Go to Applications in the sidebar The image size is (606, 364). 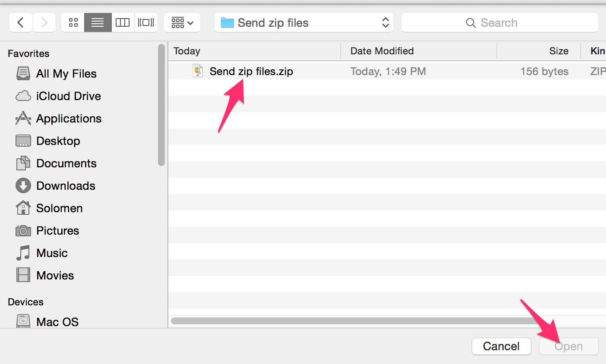coord(69,119)
